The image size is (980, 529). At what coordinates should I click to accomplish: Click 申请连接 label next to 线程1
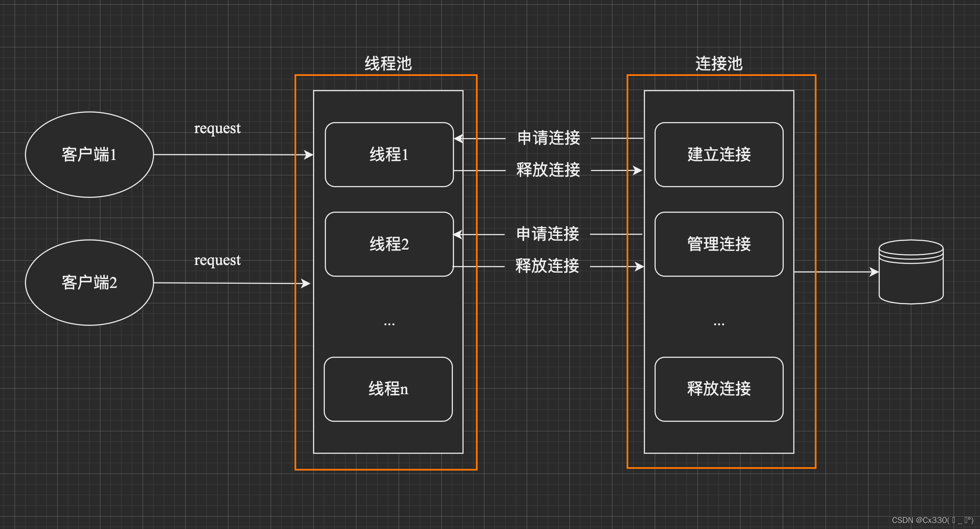pyautogui.click(x=548, y=138)
